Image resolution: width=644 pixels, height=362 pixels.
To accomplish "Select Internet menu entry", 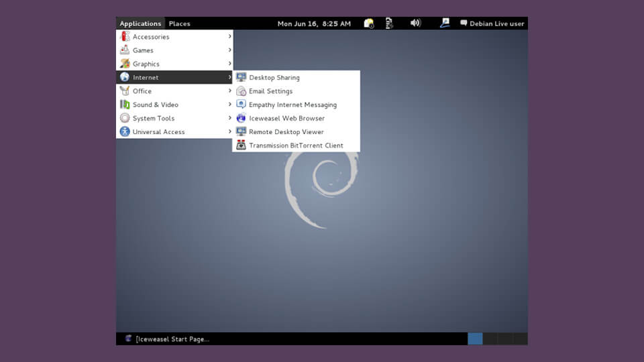I will (x=174, y=77).
